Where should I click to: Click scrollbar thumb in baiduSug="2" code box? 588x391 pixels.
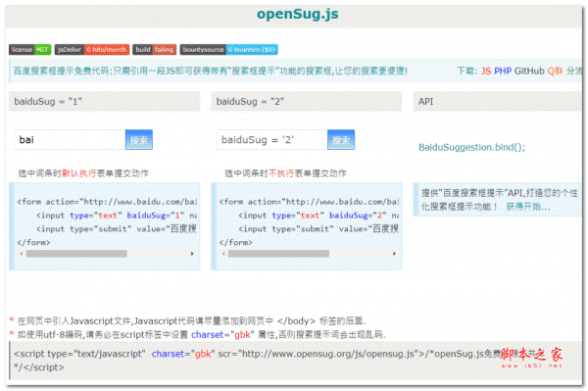click(x=278, y=254)
